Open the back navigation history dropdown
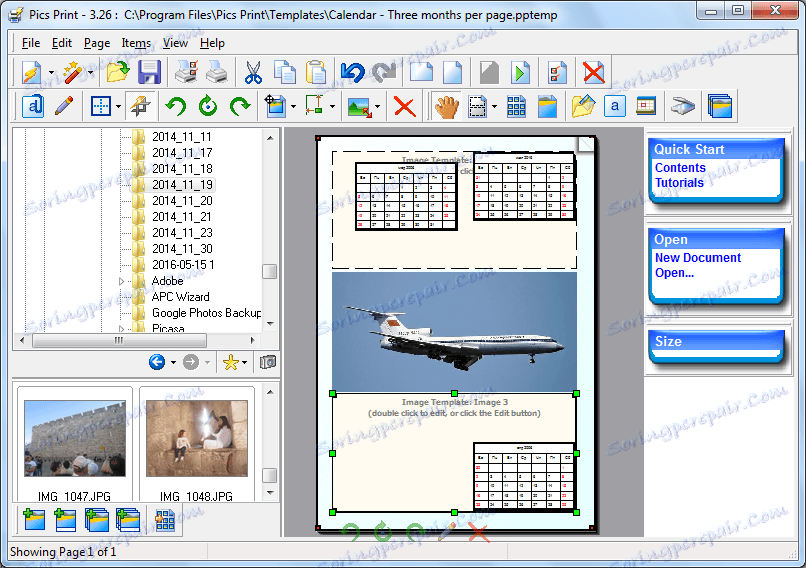The width and height of the screenshot is (806, 568). tap(173, 362)
